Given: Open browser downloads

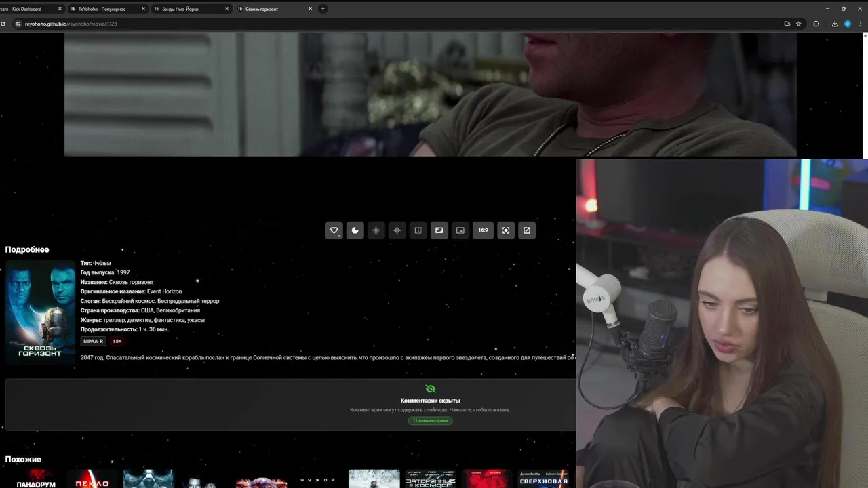Looking at the screenshot, I should point(835,24).
